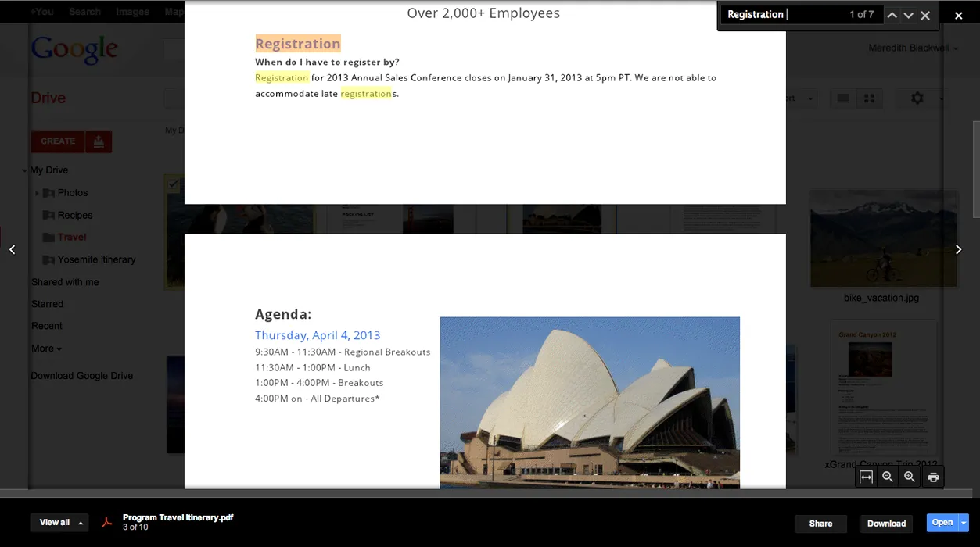Download the Program Travel Itinerary PDF
Viewport: 980px width, 547px height.
point(886,524)
